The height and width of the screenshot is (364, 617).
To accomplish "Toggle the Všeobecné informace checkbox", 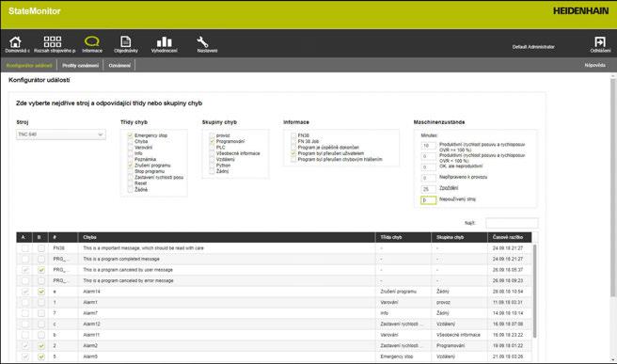I will point(213,153).
